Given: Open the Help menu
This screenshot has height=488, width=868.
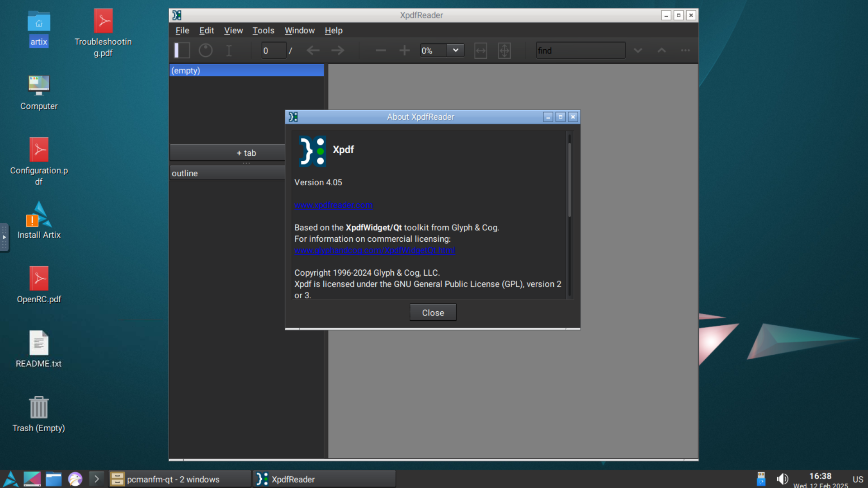Looking at the screenshot, I should tap(334, 30).
